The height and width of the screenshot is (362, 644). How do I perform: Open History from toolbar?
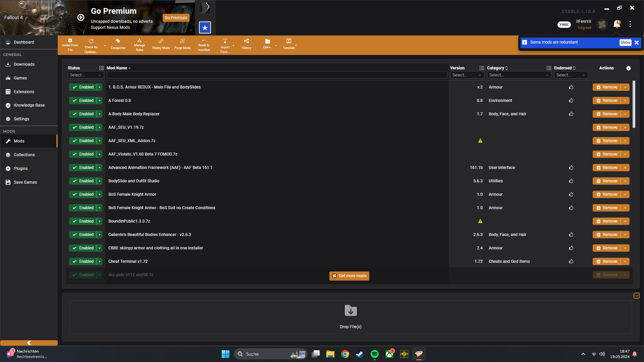[247, 44]
